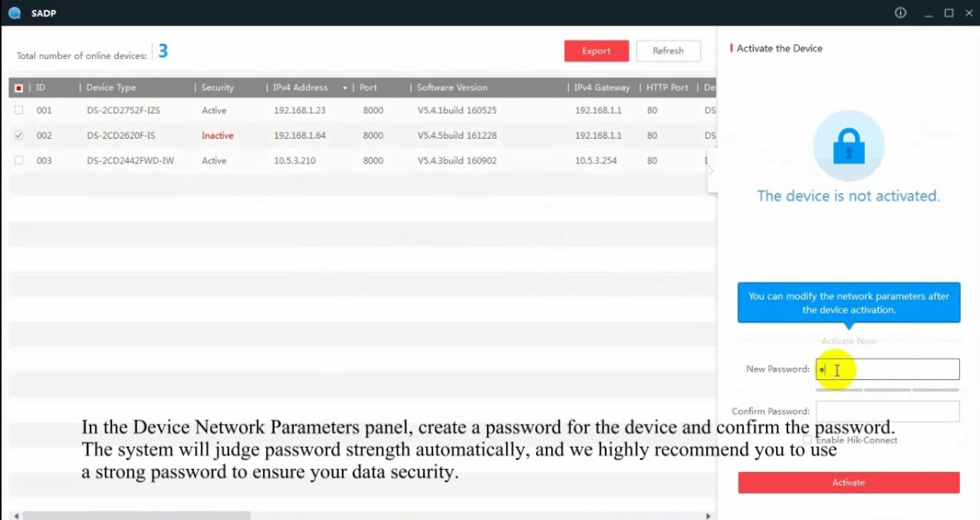Click software version V5.4.3build 160902

457,160
